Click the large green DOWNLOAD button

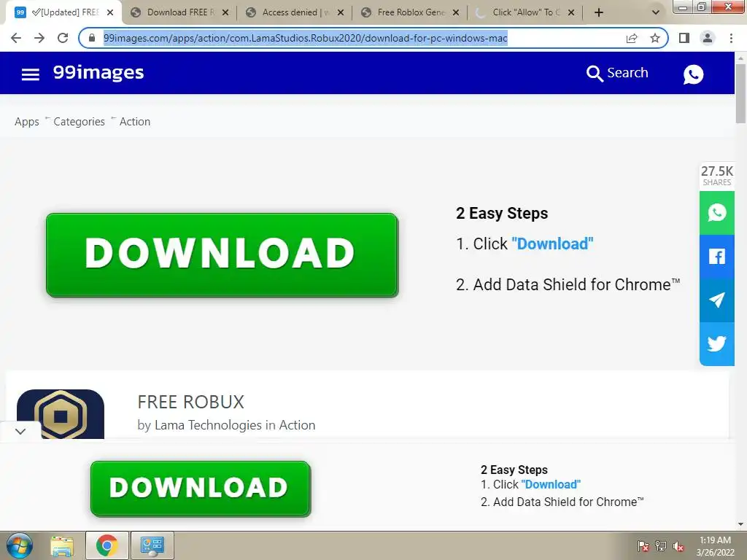(x=222, y=254)
